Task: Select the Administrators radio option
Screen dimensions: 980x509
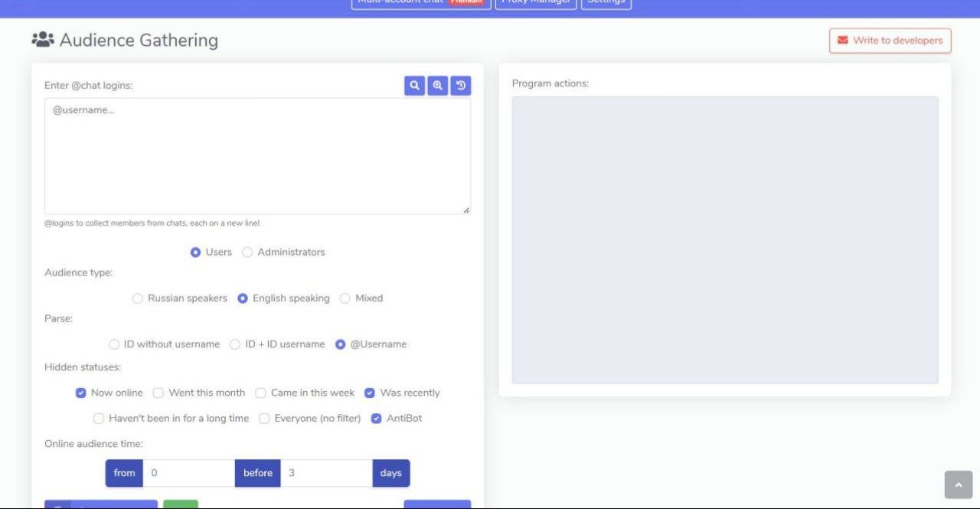Action: [x=247, y=253]
